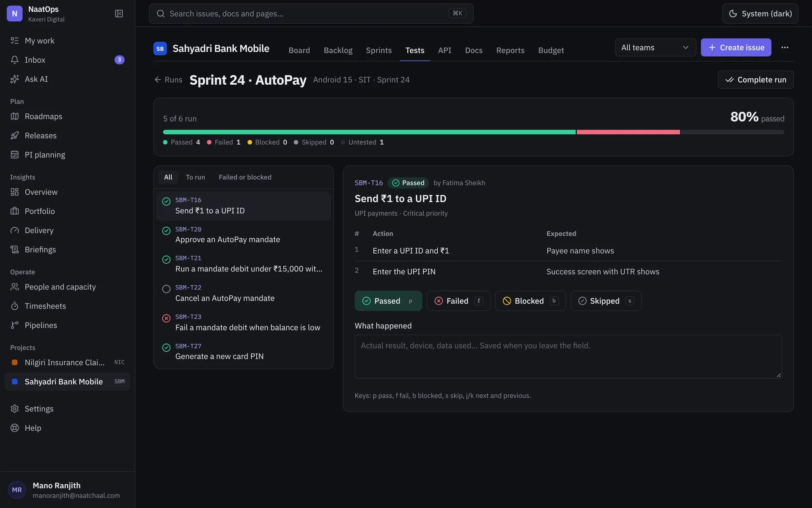Open Pipelines page
The height and width of the screenshot is (508, 812).
tap(67, 325)
